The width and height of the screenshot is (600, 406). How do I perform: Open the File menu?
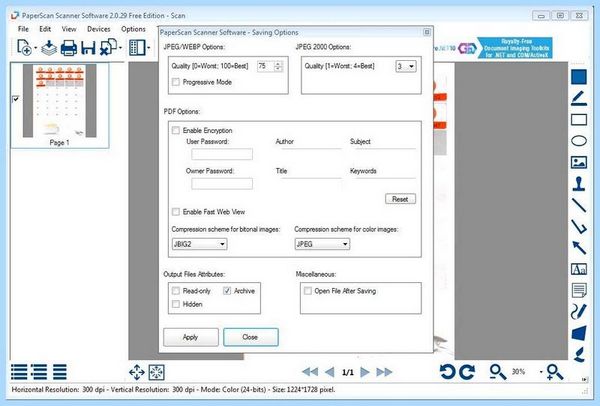click(x=23, y=29)
